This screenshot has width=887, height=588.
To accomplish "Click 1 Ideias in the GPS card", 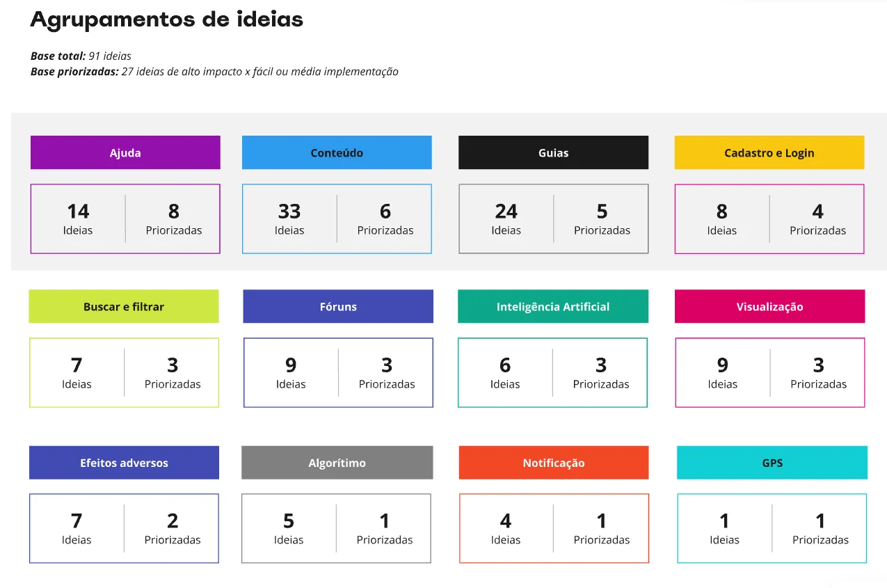I will click(x=724, y=528).
